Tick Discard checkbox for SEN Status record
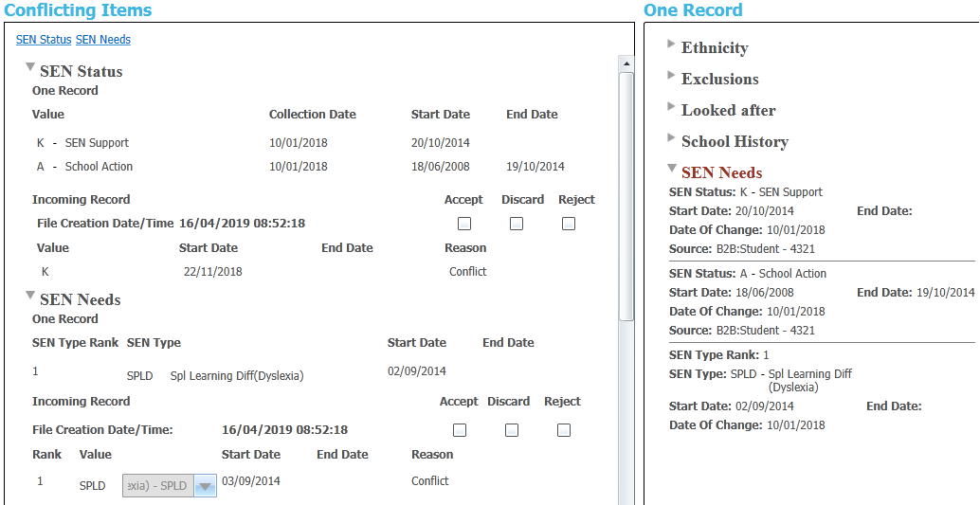Viewport: 980px width, 505px height. point(517,225)
